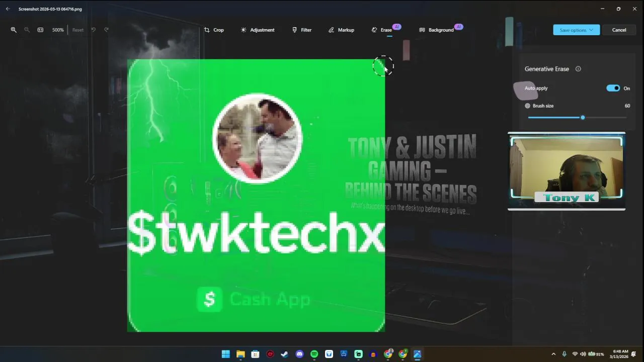644x362 pixels.
Task: Click the Reset button
Action: [78, 30]
